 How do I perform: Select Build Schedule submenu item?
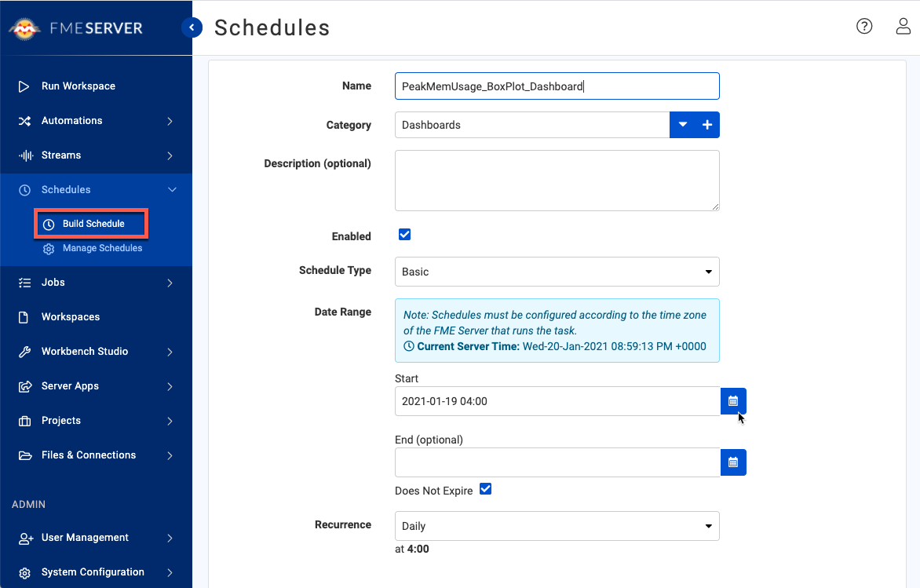click(x=91, y=224)
